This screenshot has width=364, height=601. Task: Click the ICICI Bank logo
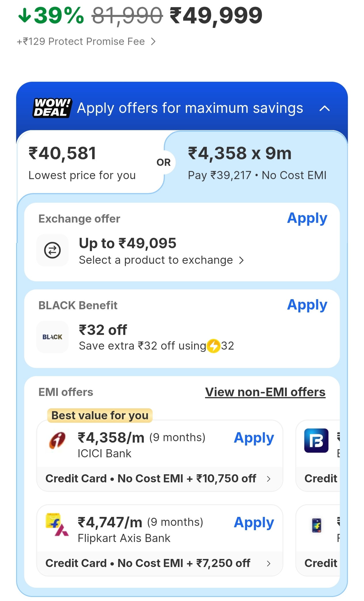57,441
